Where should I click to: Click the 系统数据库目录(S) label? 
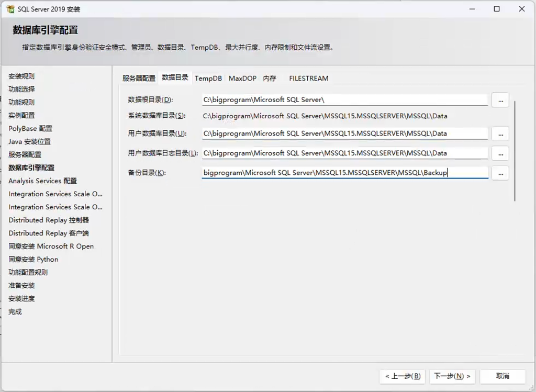157,116
